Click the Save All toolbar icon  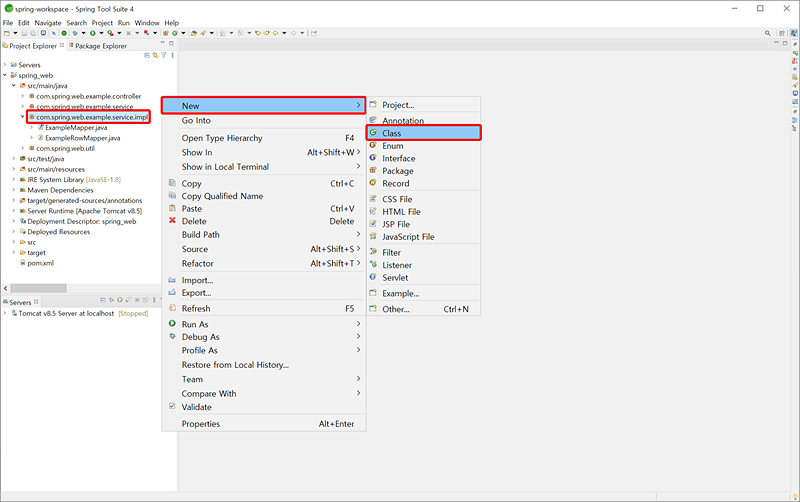33,33
